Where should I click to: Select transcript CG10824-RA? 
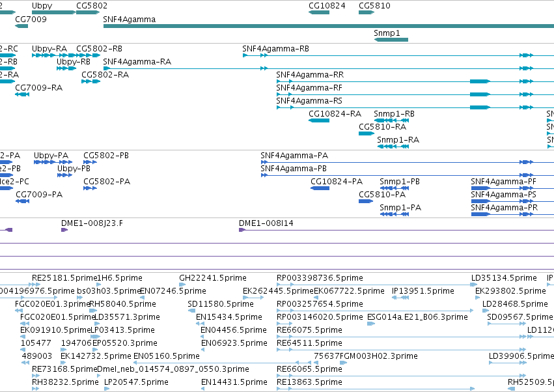[x=319, y=120]
